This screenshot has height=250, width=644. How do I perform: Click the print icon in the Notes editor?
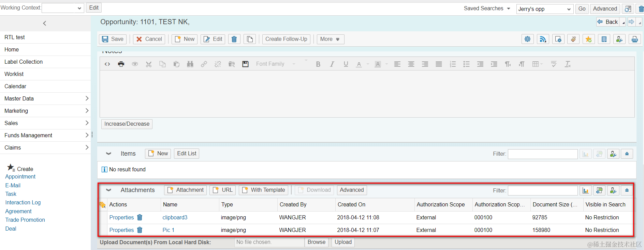coord(121,64)
